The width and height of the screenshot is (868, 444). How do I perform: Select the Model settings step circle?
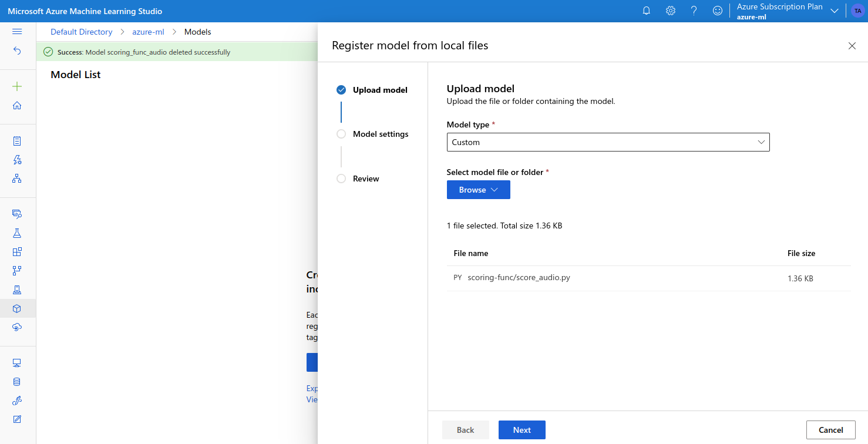pyautogui.click(x=341, y=134)
